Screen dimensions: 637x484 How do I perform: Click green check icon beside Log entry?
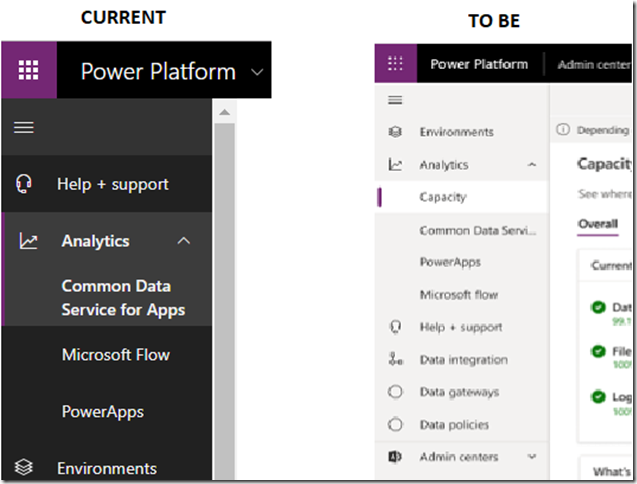click(598, 396)
